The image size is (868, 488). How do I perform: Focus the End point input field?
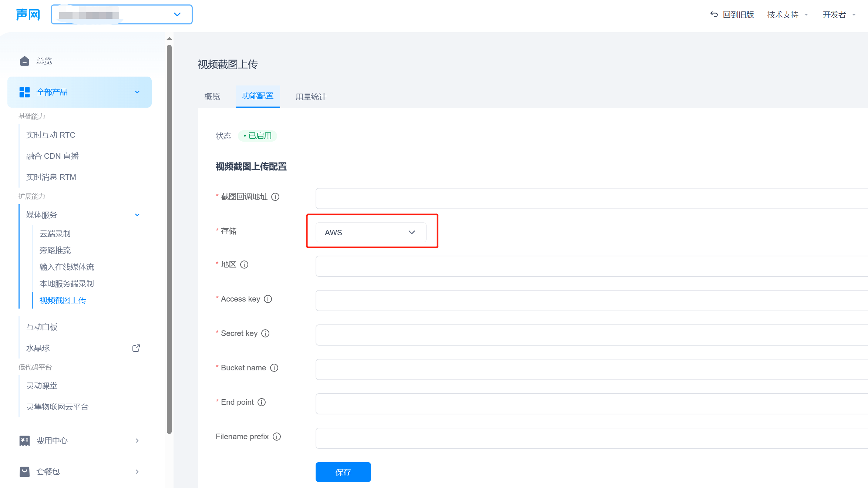[592, 404]
